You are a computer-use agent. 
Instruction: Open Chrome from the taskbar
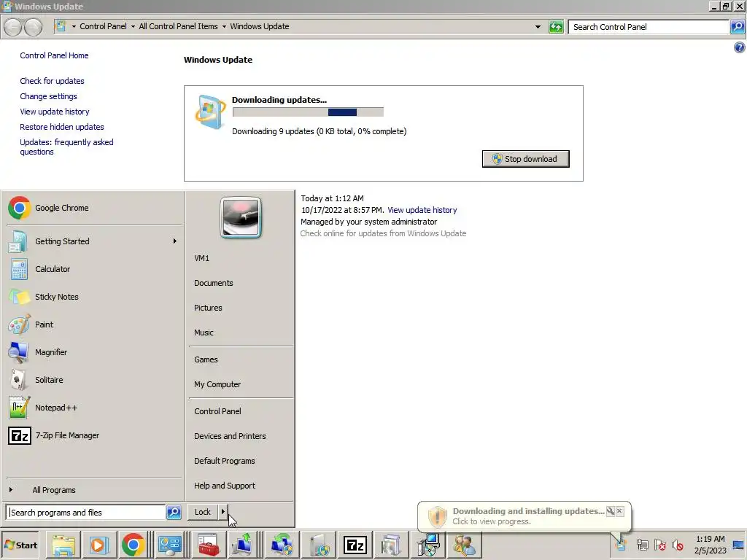[x=133, y=545]
